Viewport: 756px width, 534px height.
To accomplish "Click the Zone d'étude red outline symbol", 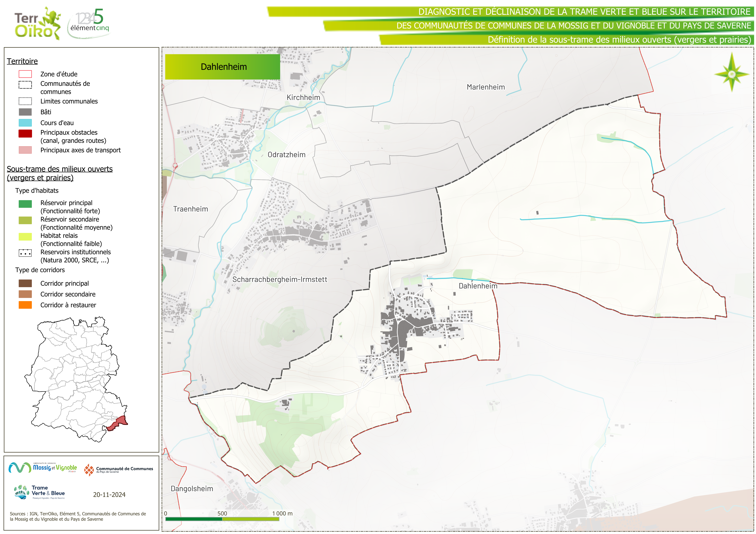I will (25, 74).
